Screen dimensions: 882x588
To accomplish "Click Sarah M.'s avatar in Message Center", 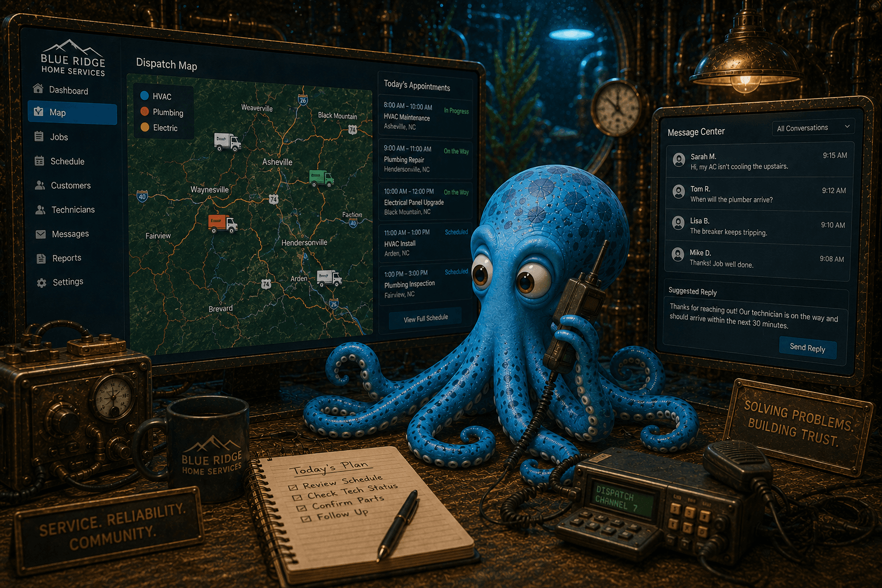I will pos(679,160).
